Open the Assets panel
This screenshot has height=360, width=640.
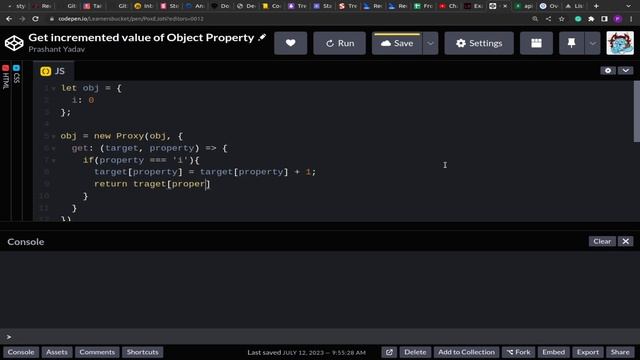pos(57,352)
